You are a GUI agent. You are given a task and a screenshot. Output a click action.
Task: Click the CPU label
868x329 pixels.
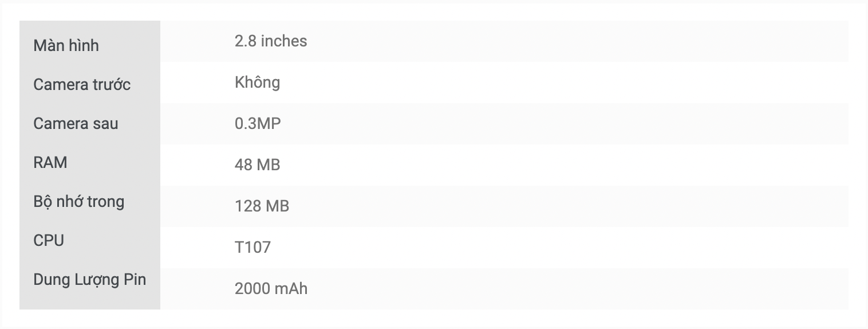point(49,240)
